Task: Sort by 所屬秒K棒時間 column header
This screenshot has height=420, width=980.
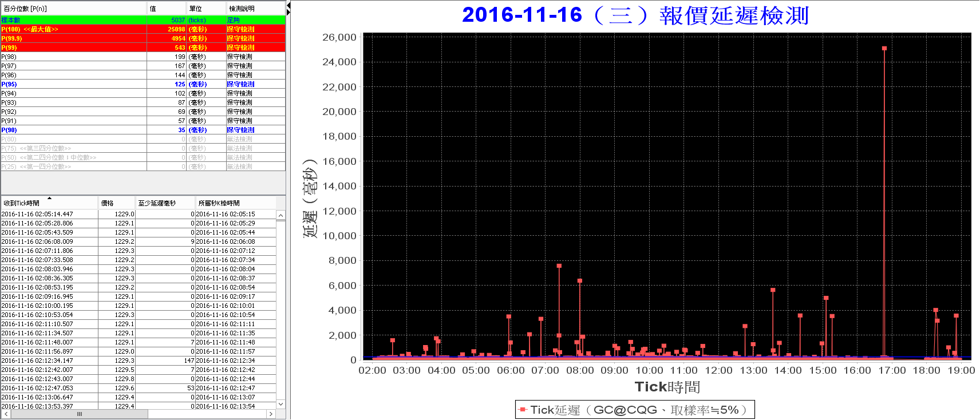Action: pos(235,203)
